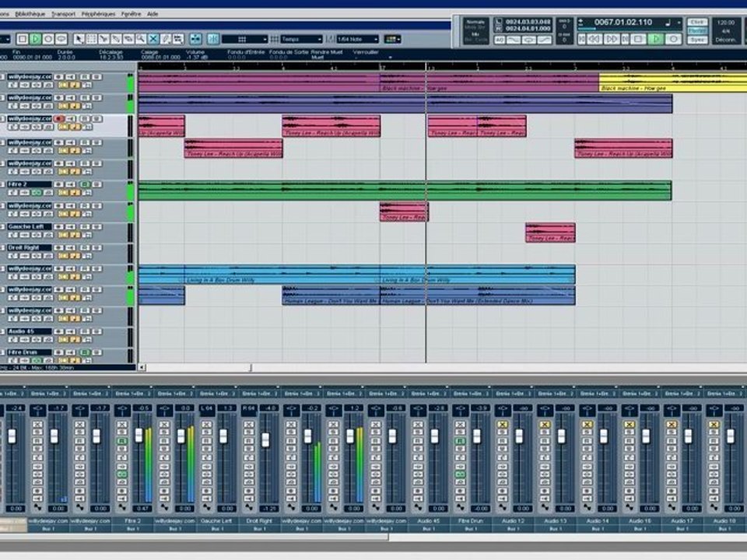Click the Gauche Left pan value L64
747x560 pixels.
point(206,408)
